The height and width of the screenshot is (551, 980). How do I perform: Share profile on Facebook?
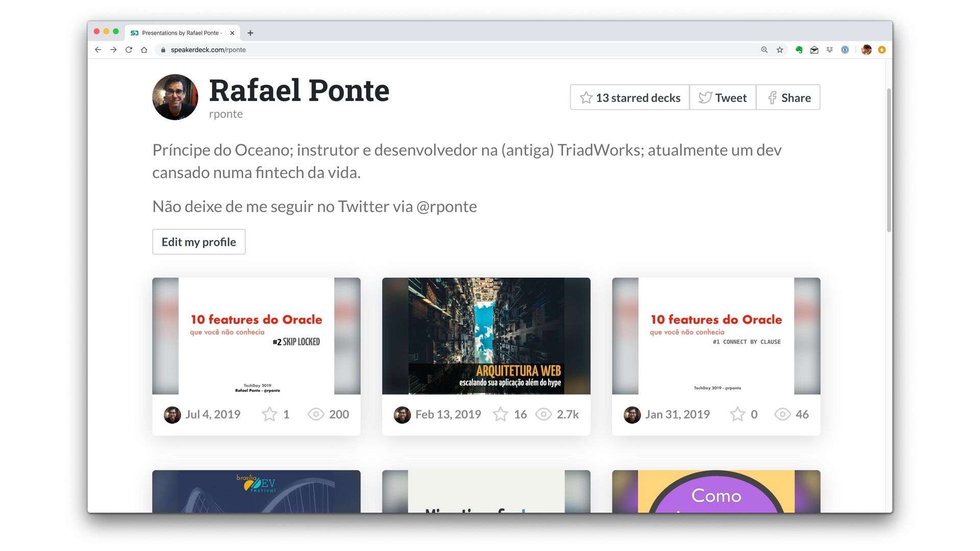[788, 97]
